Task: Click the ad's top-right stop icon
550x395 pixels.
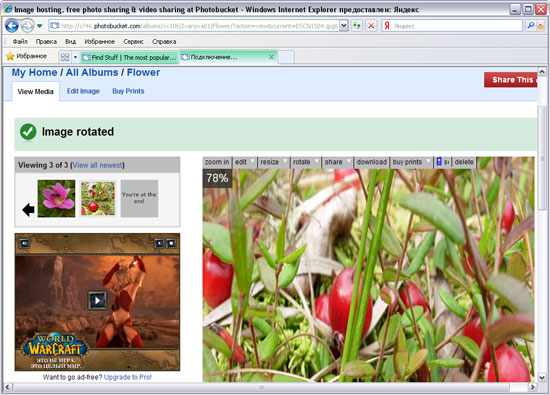Action: [x=171, y=243]
